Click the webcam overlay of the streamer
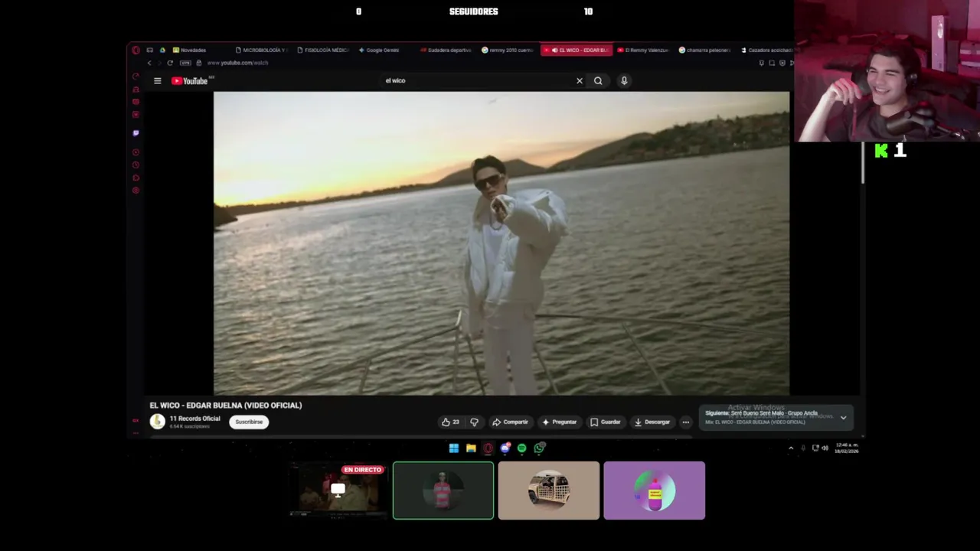This screenshot has height=551, width=980. tap(887, 71)
